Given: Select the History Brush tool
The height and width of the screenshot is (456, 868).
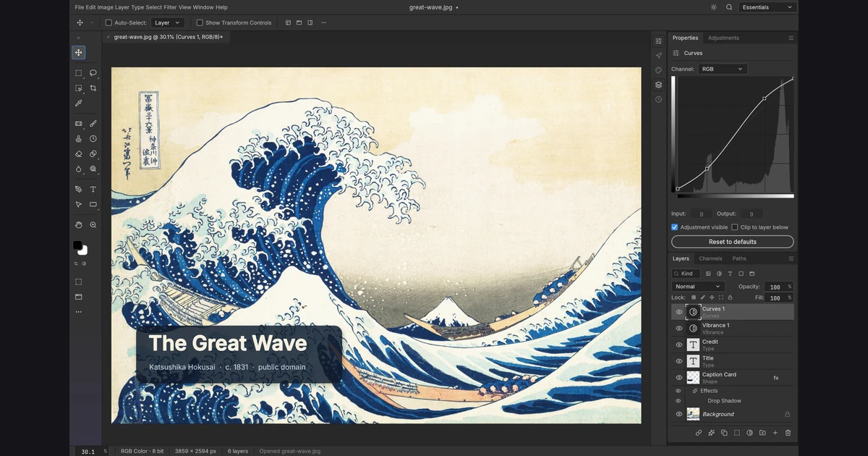Looking at the screenshot, I should coord(93,139).
